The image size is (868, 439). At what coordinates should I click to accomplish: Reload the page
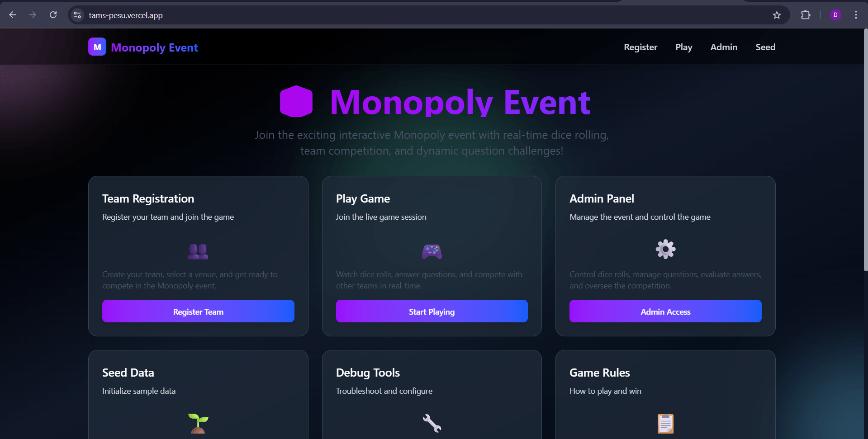pyautogui.click(x=53, y=15)
